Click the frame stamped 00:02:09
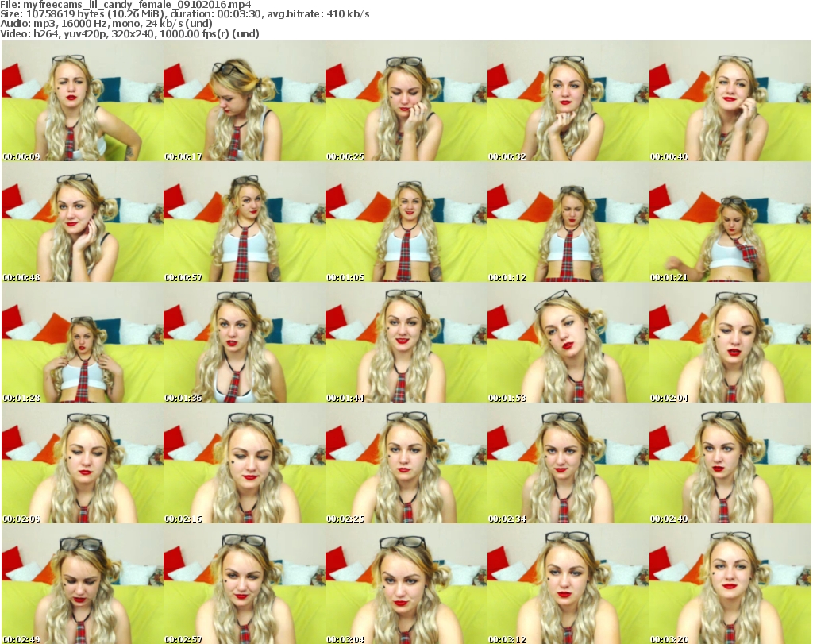The width and height of the screenshot is (813, 644). tap(83, 464)
